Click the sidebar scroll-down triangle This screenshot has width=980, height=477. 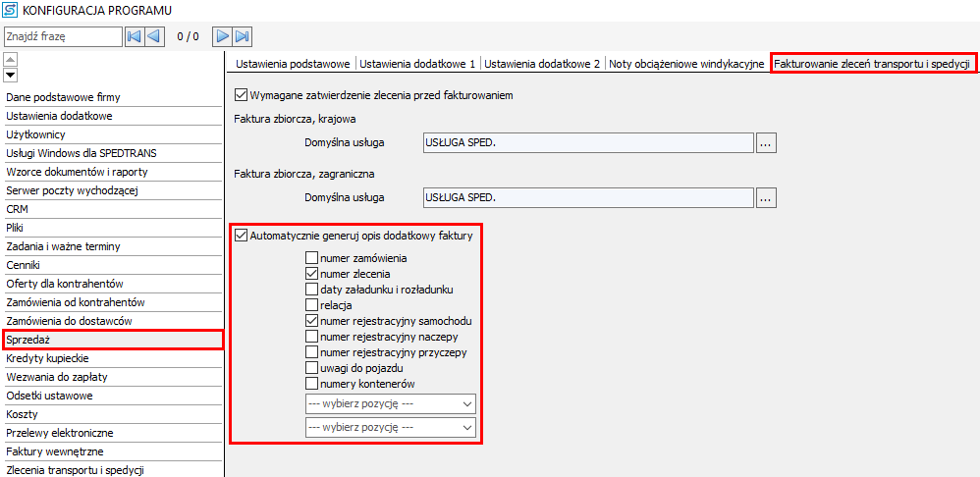click(x=10, y=75)
